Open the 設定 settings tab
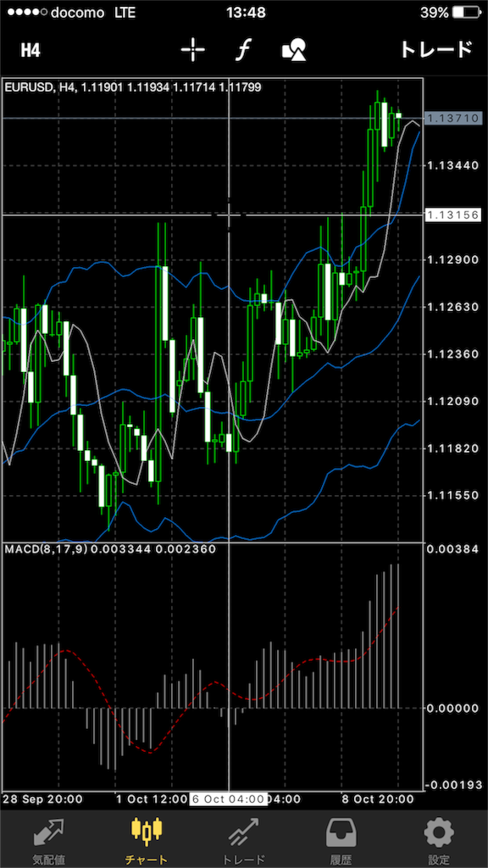 tap(439, 842)
